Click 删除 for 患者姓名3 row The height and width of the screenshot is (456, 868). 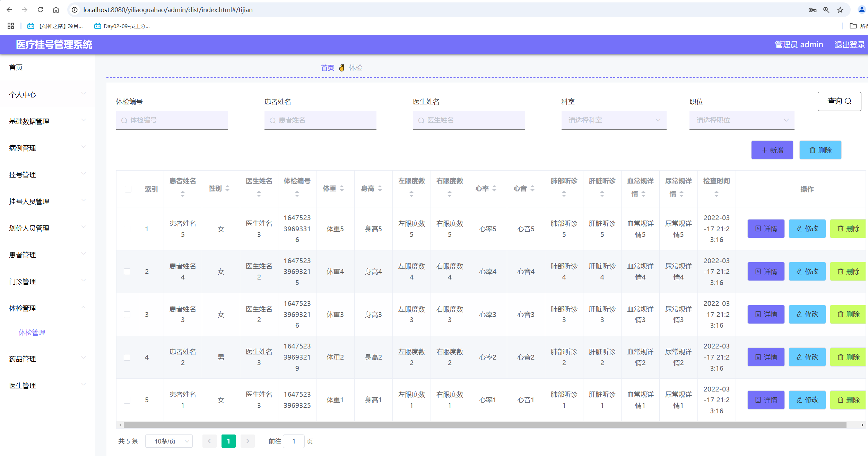pyautogui.click(x=848, y=314)
